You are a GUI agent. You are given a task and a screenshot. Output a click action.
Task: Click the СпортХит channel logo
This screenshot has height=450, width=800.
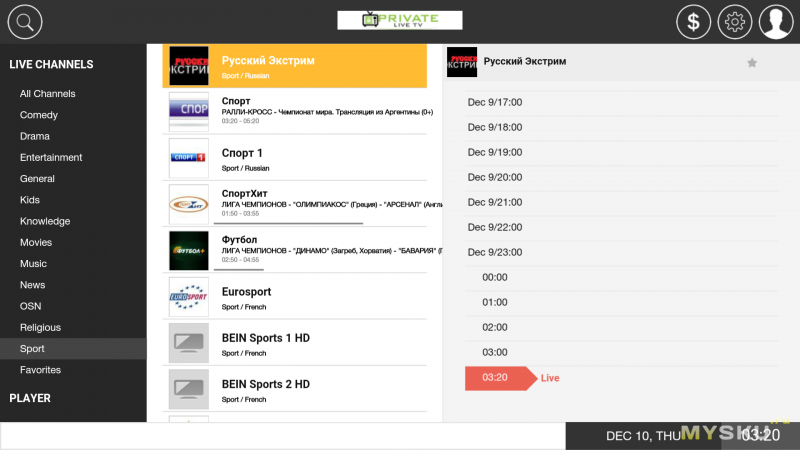tap(188, 205)
